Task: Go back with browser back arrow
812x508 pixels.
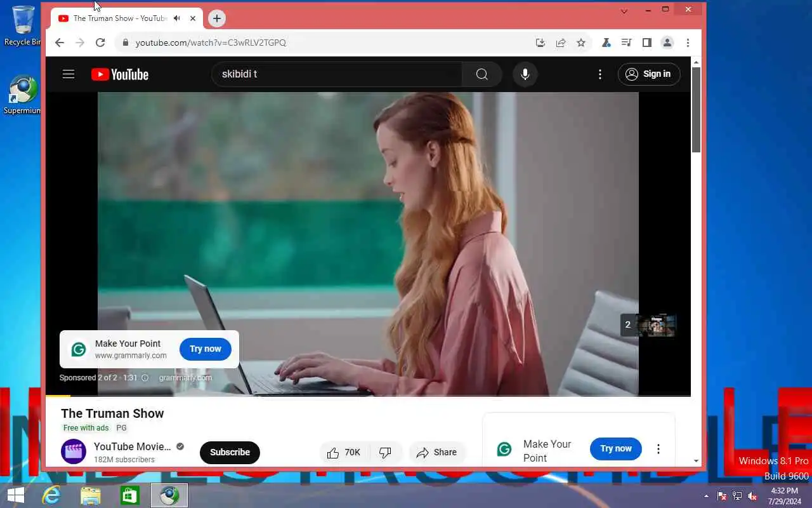Action: [60, 43]
